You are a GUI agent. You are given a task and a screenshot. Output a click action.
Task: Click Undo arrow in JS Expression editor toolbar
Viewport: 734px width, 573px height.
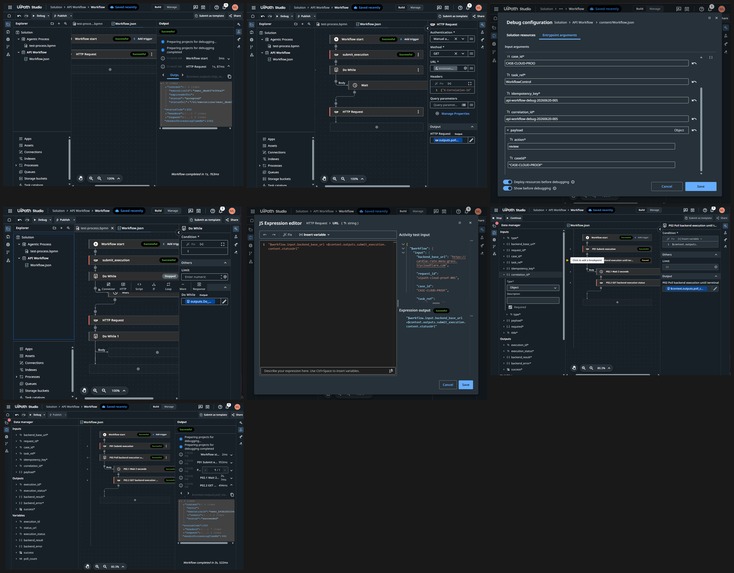265,235
